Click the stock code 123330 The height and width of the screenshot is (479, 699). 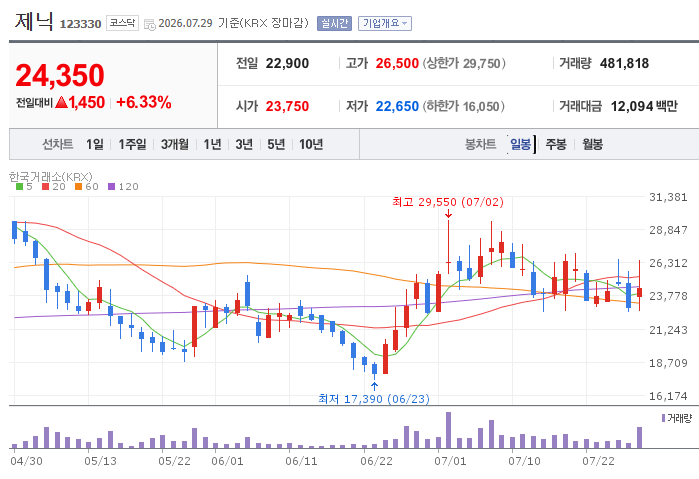point(80,24)
